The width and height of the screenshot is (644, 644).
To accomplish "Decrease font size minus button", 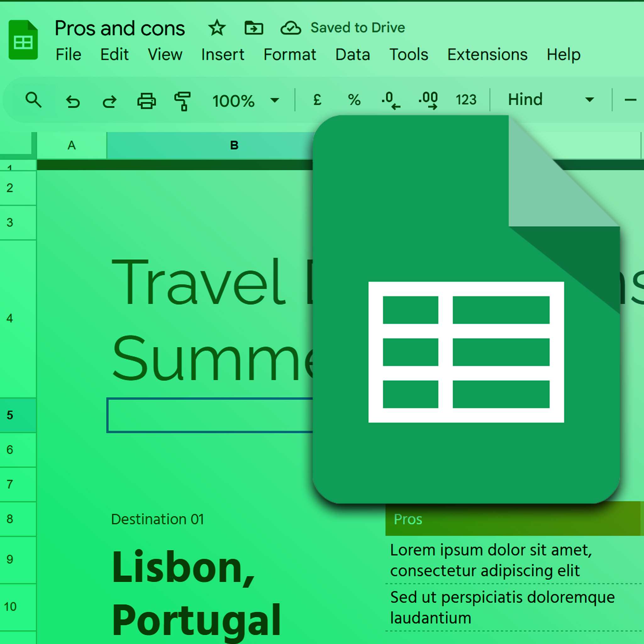I will [630, 100].
